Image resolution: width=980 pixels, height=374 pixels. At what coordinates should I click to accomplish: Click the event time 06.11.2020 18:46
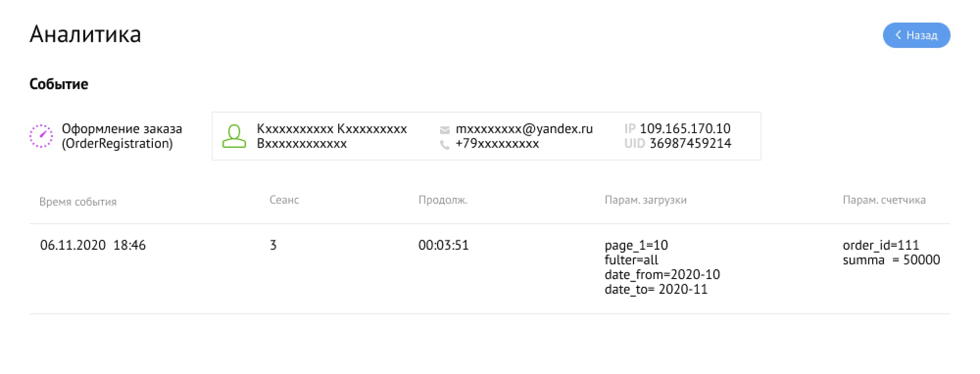pyautogui.click(x=93, y=245)
